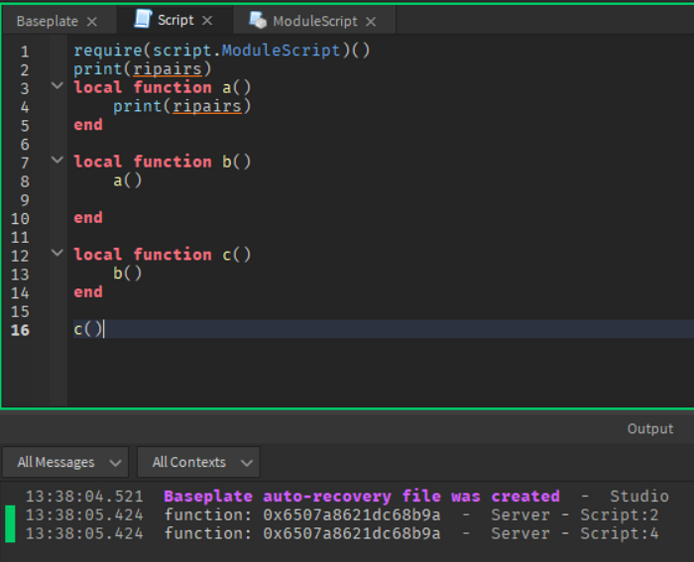Click the ModuleScript tab's module icon
The image size is (694, 562).
pos(258,20)
